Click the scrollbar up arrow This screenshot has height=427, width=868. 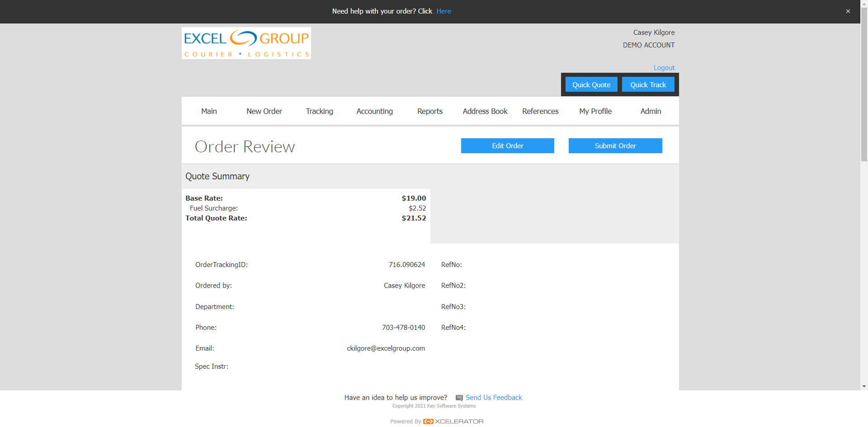(864, 4)
